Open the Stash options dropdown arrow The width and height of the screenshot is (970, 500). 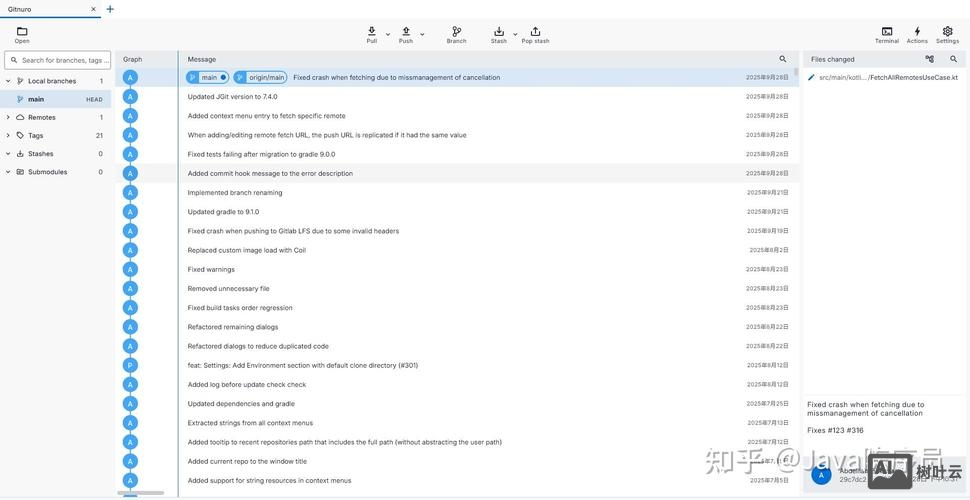point(515,34)
